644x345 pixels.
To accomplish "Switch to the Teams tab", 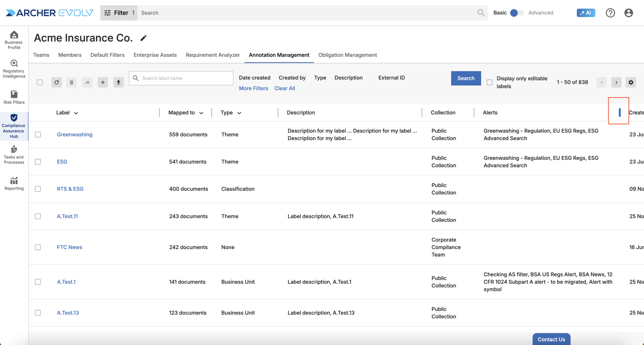I will pyautogui.click(x=41, y=55).
